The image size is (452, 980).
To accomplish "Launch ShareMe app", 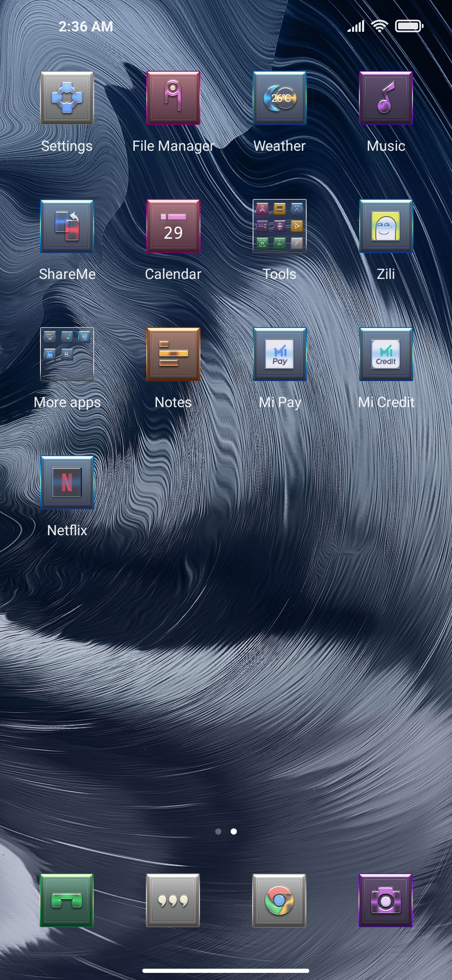I will coord(67,226).
